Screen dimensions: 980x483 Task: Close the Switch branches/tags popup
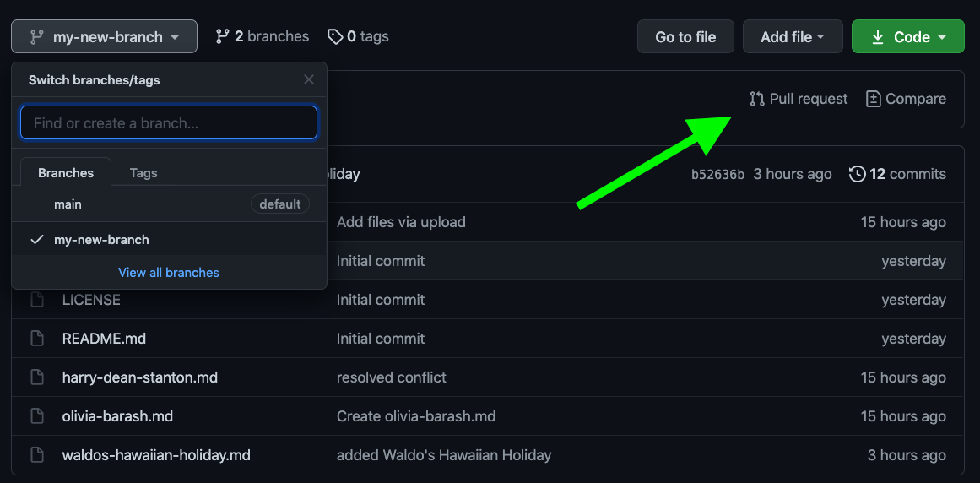pyautogui.click(x=309, y=79)
